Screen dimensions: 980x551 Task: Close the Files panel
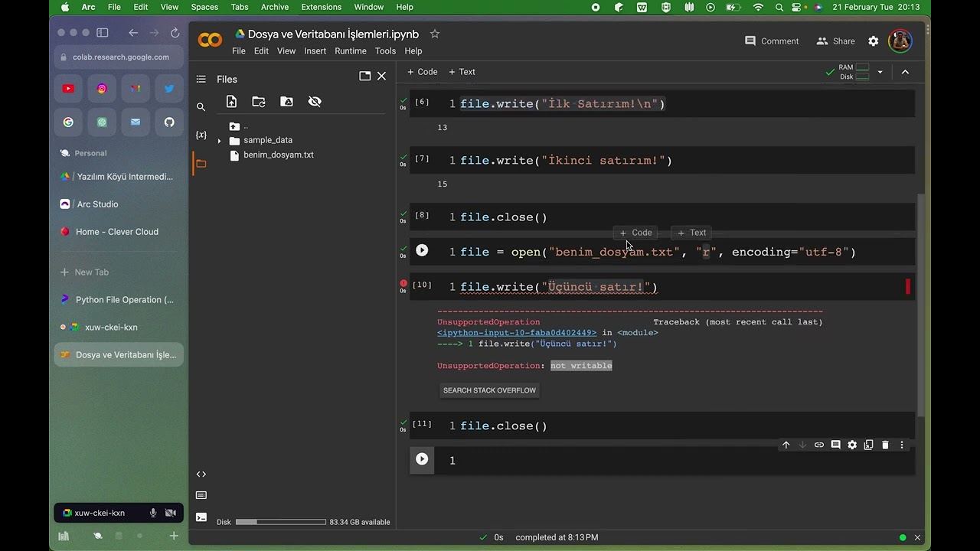[381, 76]
